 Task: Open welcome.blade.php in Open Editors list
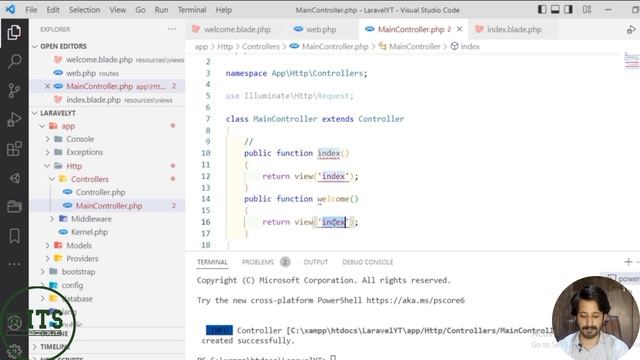point(108,60)
